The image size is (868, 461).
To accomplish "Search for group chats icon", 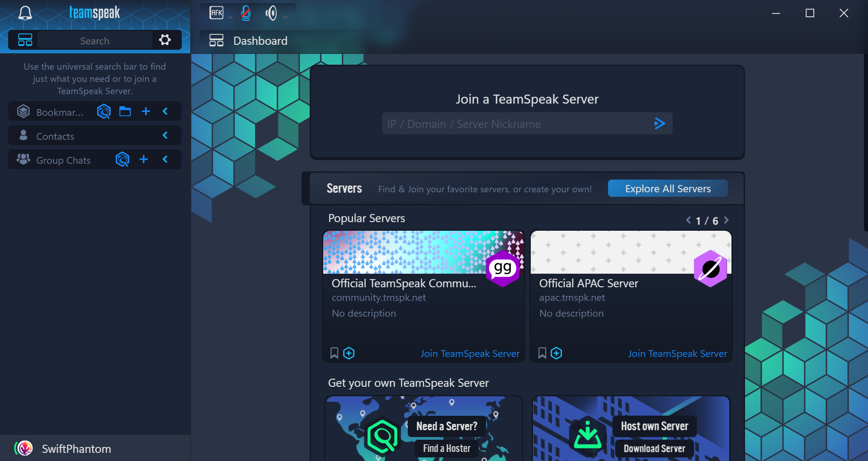I will pyautogui.click(x=123, y=159).
